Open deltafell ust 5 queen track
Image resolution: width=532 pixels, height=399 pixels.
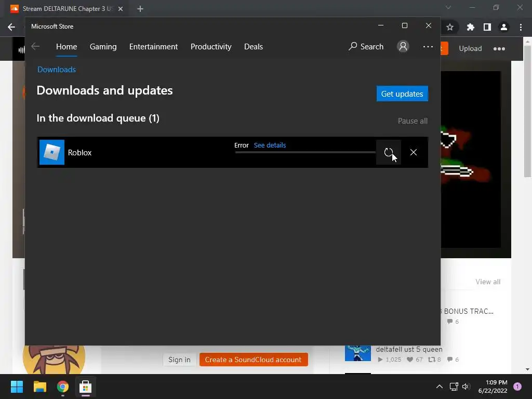[x=409, y=349]
